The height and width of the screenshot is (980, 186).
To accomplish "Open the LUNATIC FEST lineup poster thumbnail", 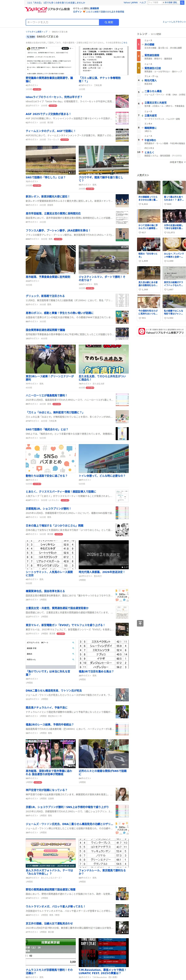I will [x=104, y=953].
